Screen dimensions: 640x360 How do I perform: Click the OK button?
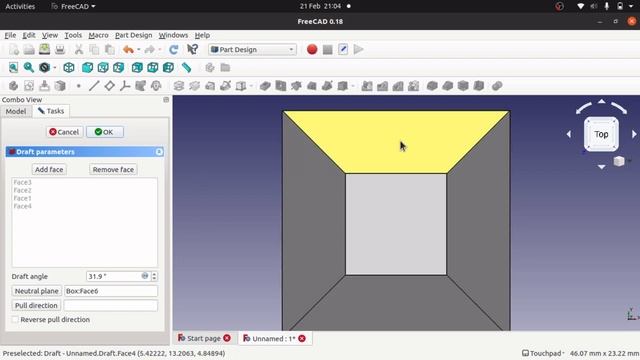point(104,132)
